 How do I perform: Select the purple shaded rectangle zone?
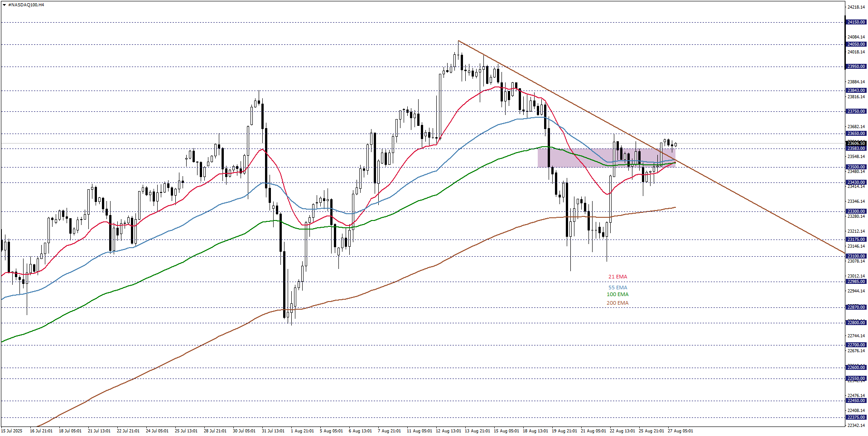click(606, 158)
